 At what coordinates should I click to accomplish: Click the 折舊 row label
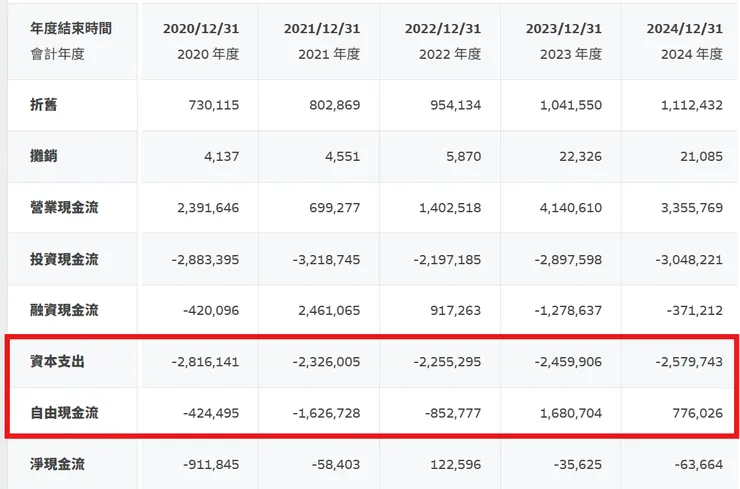(44, 105)
